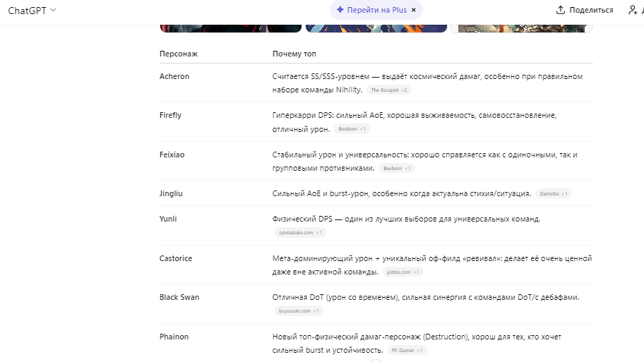This screenshot has height=362, width=644.
Task: Click the add people icon in the header
Action: click(632, 10)
